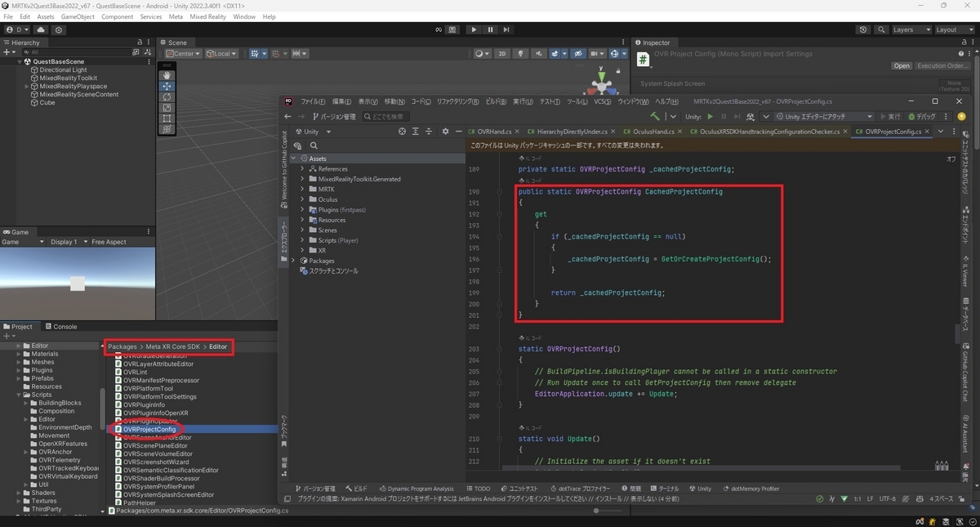The width and height of the screenshot is (980, 527).
Task: Toggle the Hierarchy panel lock icon
Action: click(x=140, y=42)
